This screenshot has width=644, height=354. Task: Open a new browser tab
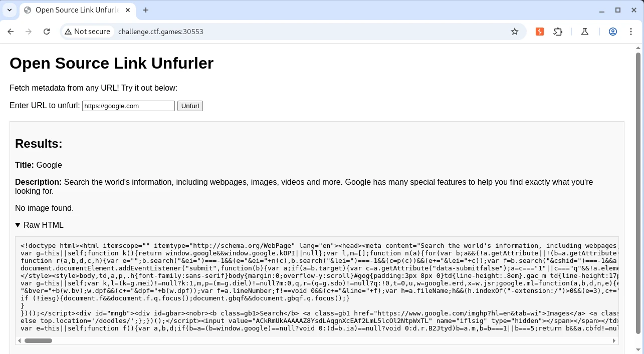click(146, 10)
